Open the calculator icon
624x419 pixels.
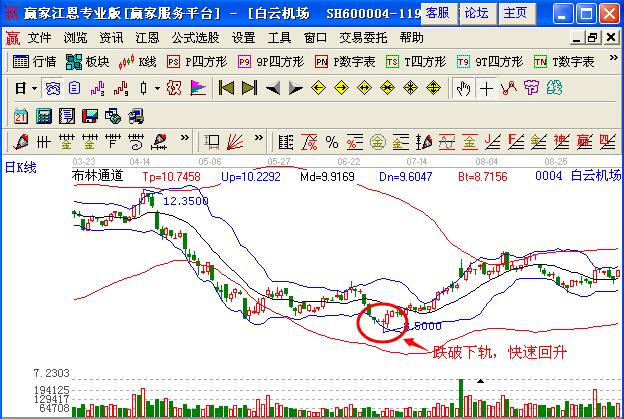click(44, 116)
